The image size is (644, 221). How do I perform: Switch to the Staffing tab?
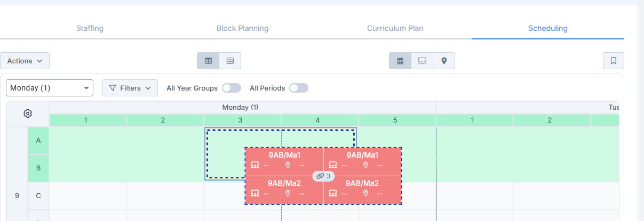tap(90, 28)
